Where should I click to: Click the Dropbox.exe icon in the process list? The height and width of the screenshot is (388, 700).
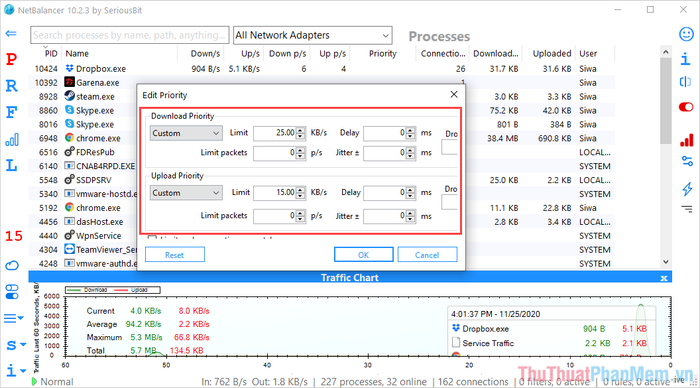69,68
